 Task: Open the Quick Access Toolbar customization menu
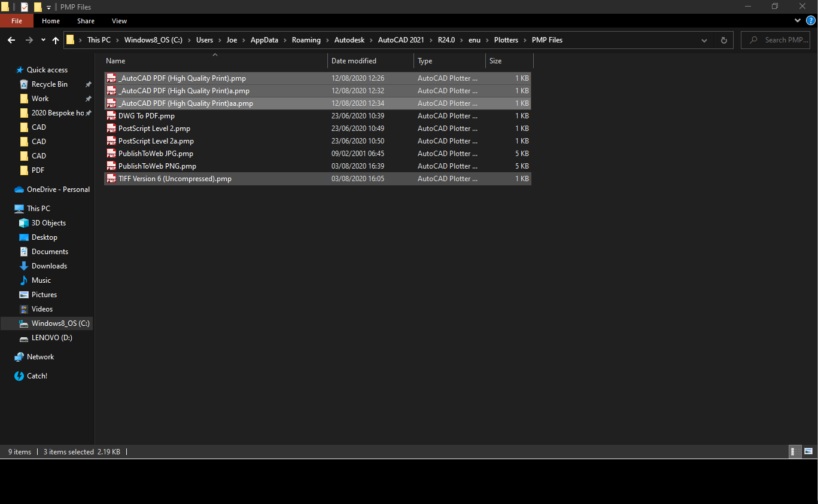click(x=48, y=7)
